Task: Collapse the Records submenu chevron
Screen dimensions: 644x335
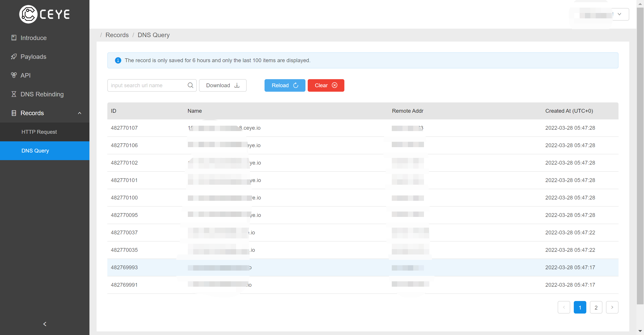Action: point(80,113)
